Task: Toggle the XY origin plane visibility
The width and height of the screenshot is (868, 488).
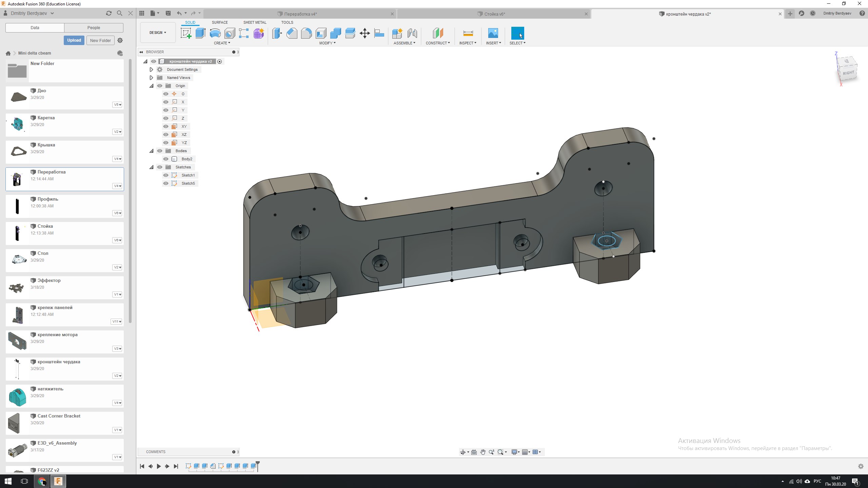Action: coord(166,126)
